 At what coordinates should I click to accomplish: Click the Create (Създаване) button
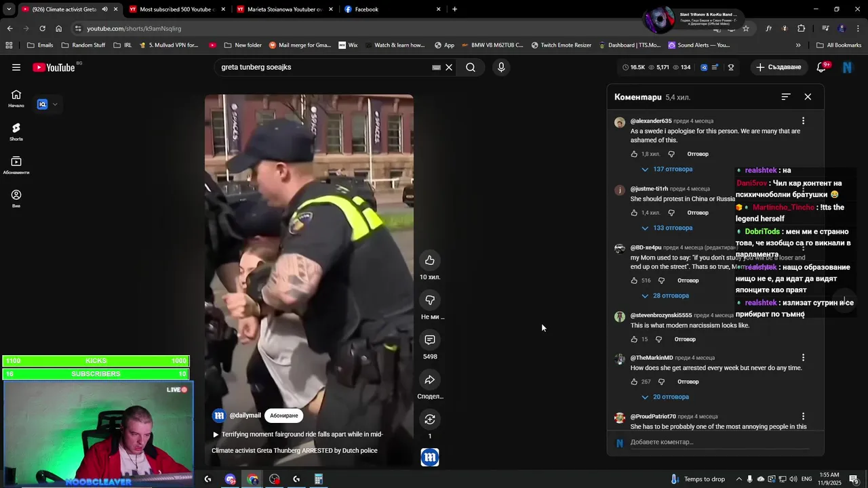(x=778, y=67)
